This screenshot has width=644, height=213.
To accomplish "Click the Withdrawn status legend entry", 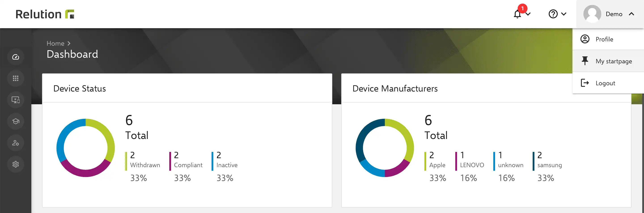I will (x=142, y=166).
